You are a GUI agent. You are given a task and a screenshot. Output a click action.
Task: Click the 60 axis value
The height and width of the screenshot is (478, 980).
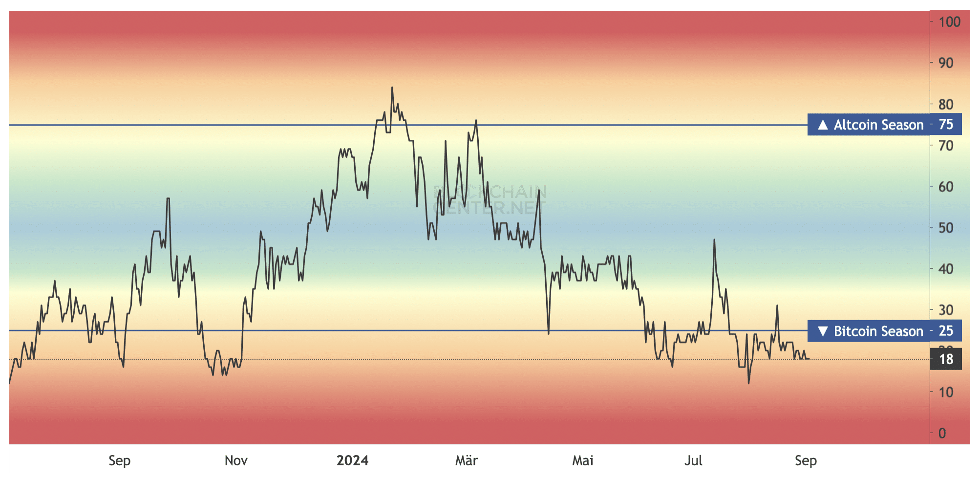[946, 186]
